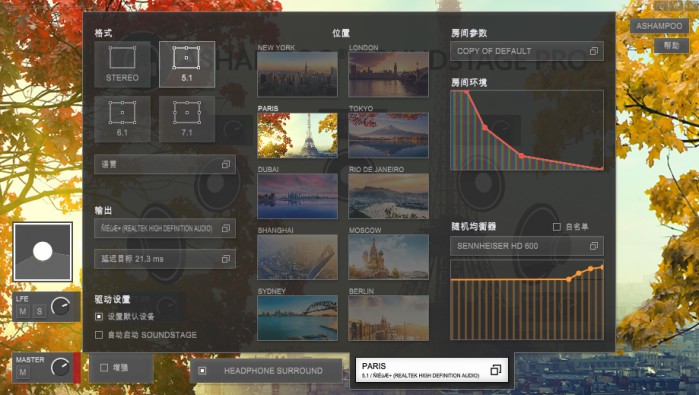699x395 pixels.
Task: Solo the LFE channel with S
Action: tap(39, 311)
